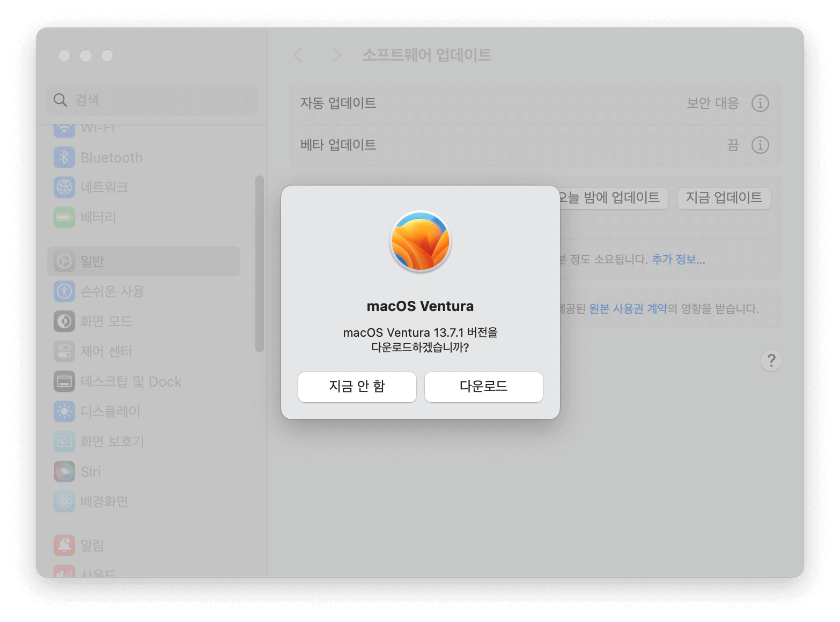Select the 화면 모드 icon
Image resolution: width=840 pixels, height=622 pixels.
point(64,321)
